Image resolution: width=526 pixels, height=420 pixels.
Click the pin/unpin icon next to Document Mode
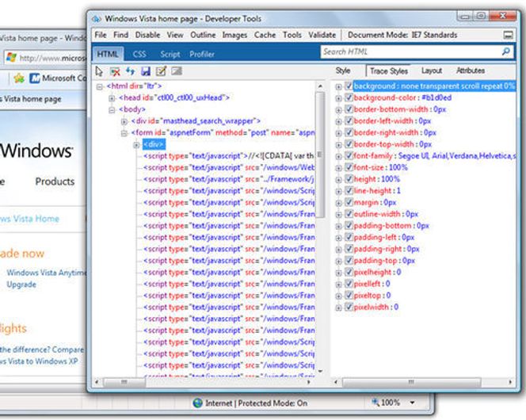point(509,35)
